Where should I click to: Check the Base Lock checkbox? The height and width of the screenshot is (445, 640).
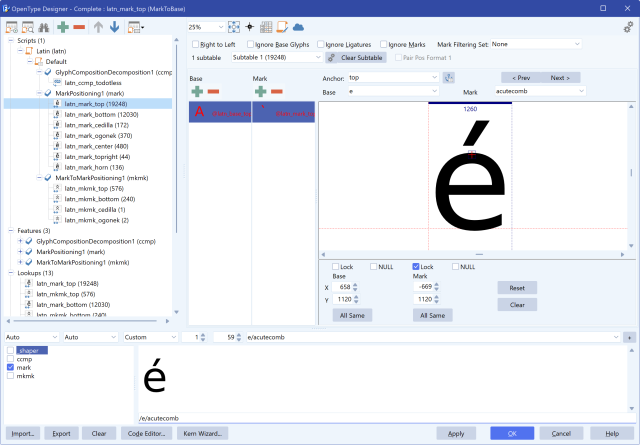click(336, 267)
